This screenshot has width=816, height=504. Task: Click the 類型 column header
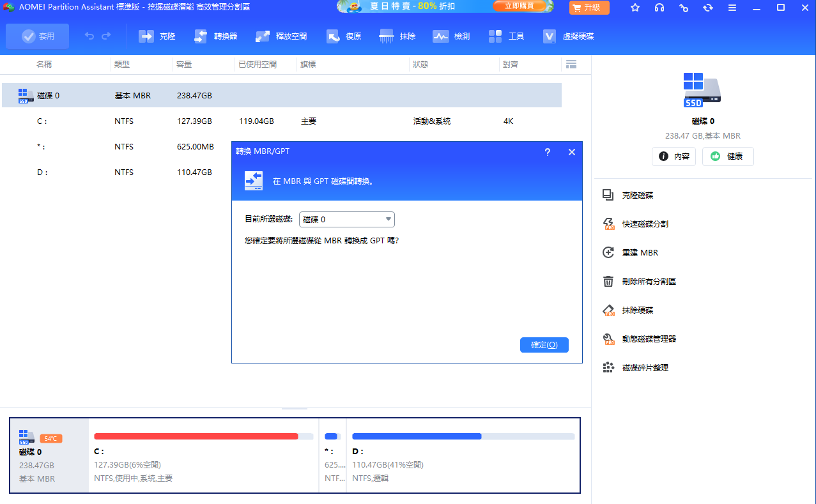122,64
